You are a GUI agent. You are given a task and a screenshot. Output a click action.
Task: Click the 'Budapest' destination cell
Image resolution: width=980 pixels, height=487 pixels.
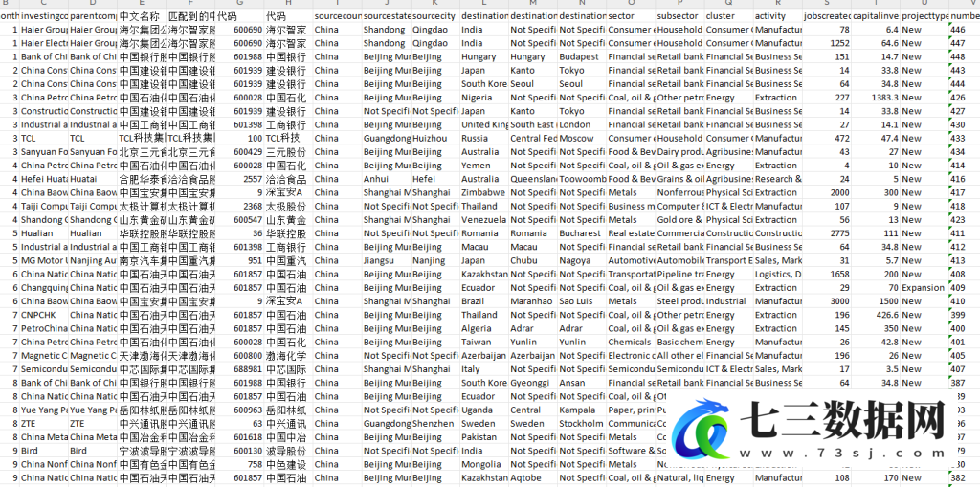tap(582, 56)
